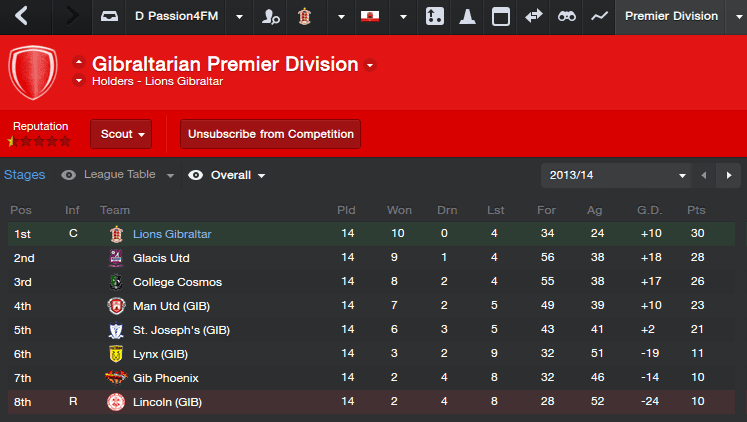Open the Scout dropdown button
Screen dimensions: 747x422
pyautogui.click(x=120, y=134)
